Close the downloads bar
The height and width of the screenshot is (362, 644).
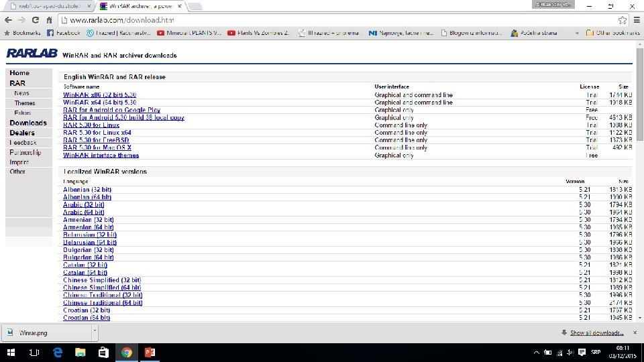[x=635, y=333]
